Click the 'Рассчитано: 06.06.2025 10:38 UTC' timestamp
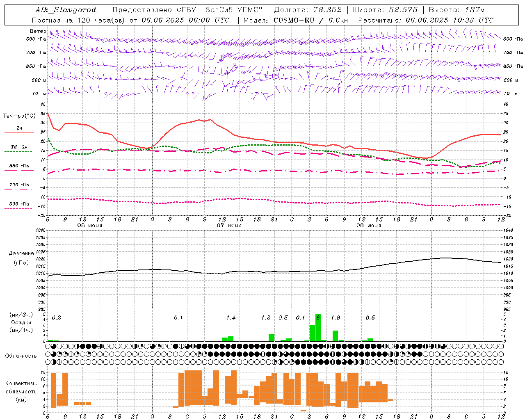 tap(426, 20)
